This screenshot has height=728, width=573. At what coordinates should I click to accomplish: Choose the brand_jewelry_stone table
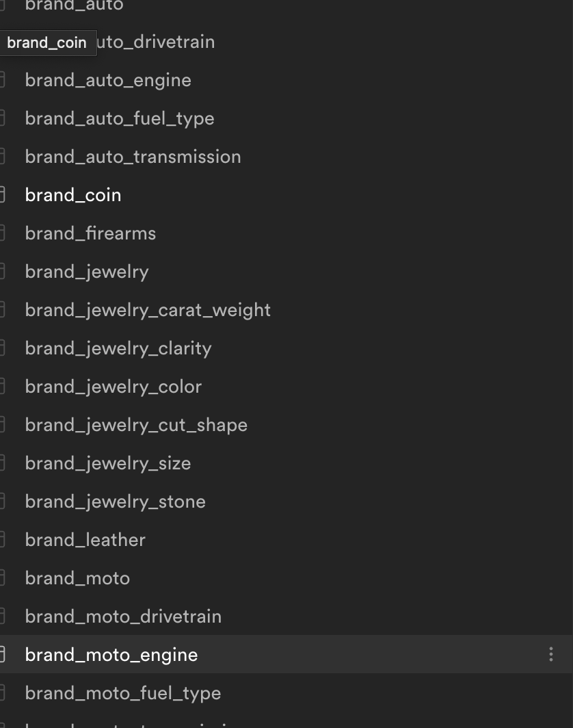pyautogui.click(x=116, y=502)
